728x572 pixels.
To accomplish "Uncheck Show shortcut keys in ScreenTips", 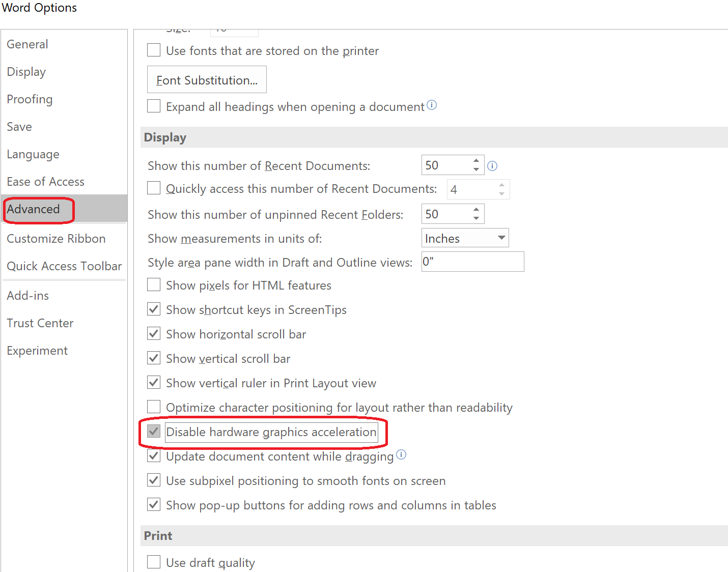I will tap(154, 309).
